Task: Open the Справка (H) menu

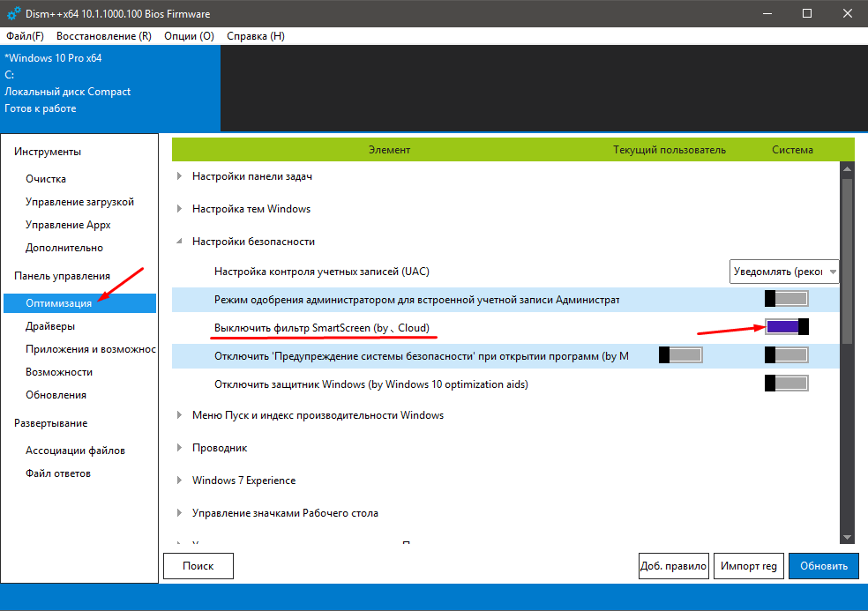Action: pyautogui.click(x=256, y=36)
